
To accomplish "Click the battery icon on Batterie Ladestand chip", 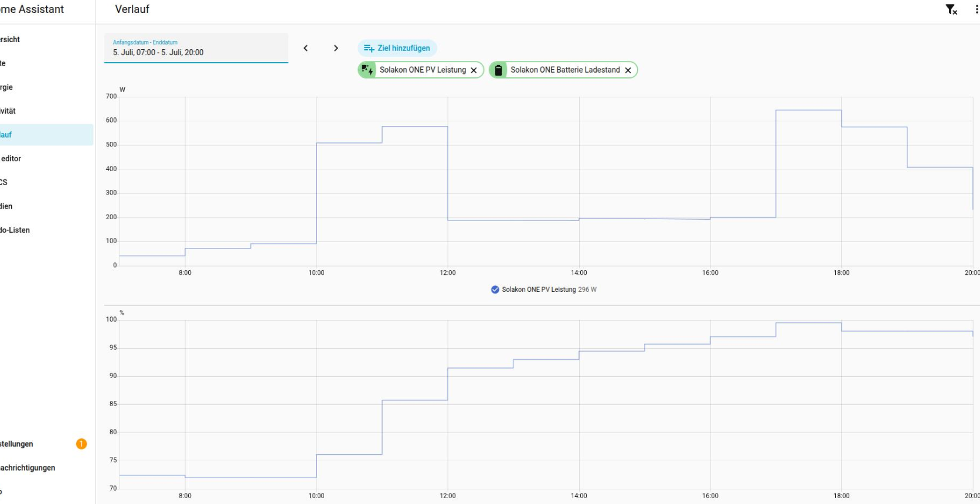I will coord(498,70).
